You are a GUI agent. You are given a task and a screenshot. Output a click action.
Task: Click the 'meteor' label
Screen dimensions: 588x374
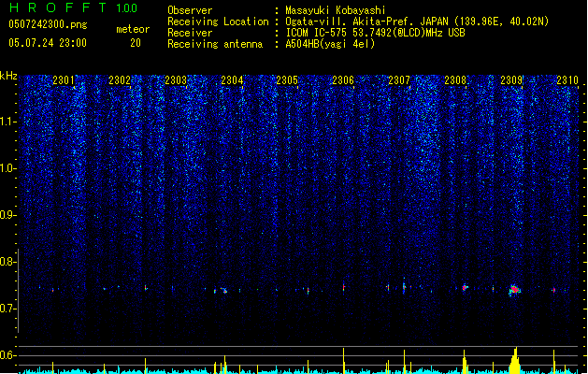133,29
